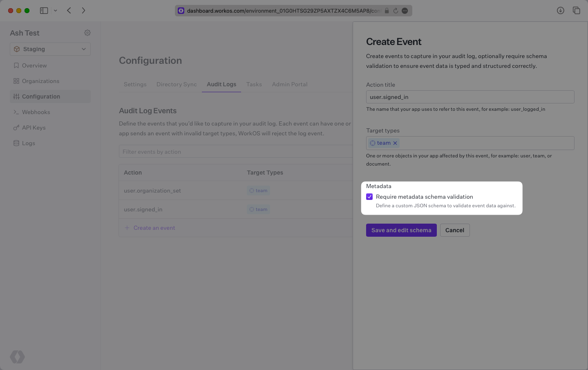Open the Staging environment dropdown
Viewport: 588px width, 370px height.
tap(50, 49)
